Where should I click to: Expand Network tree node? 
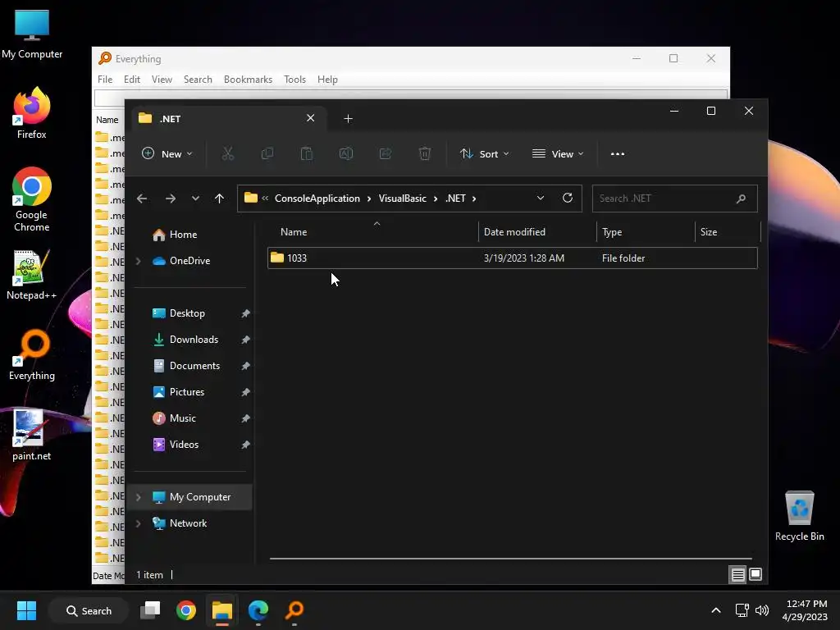[x=138, y=523]
